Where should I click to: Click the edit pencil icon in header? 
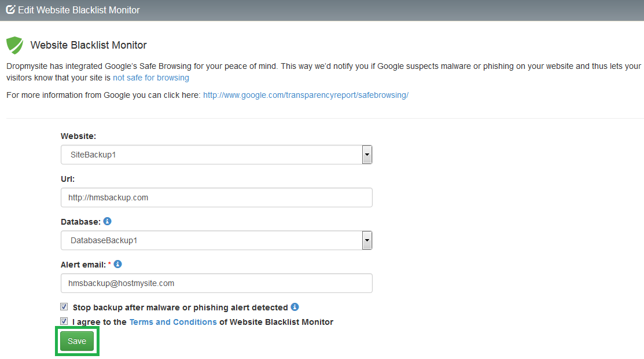10,9
